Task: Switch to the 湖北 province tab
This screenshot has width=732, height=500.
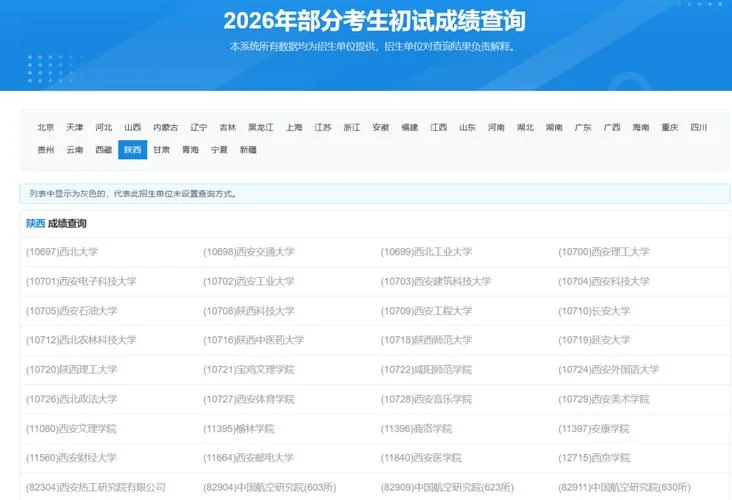Action: 525,127
